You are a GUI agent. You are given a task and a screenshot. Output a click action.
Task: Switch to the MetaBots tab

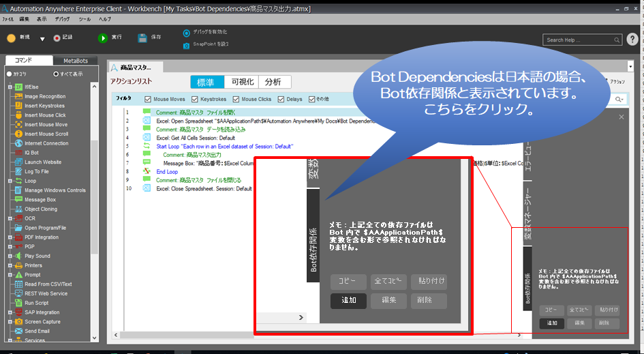pyautogui.click(x=76, y=61)
